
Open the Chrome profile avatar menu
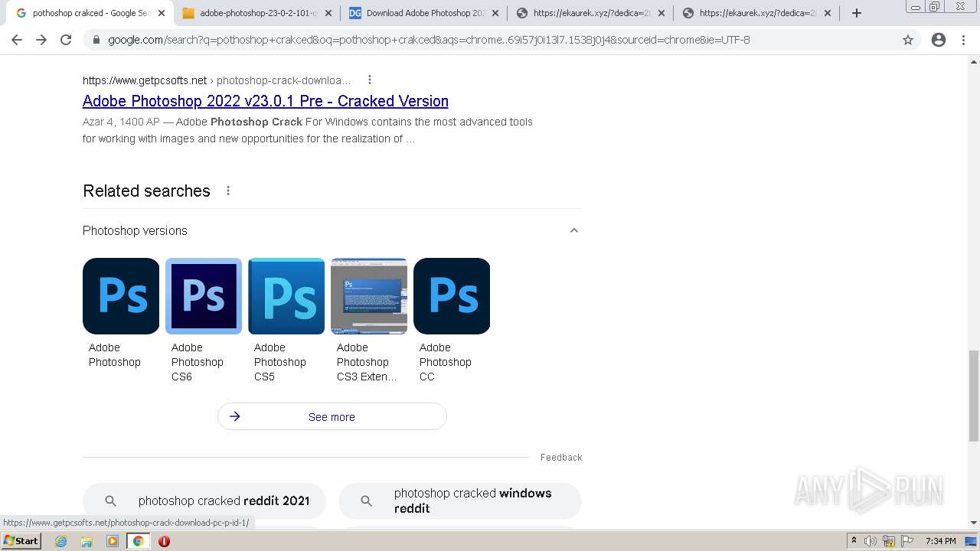click(x=939, y=40)
